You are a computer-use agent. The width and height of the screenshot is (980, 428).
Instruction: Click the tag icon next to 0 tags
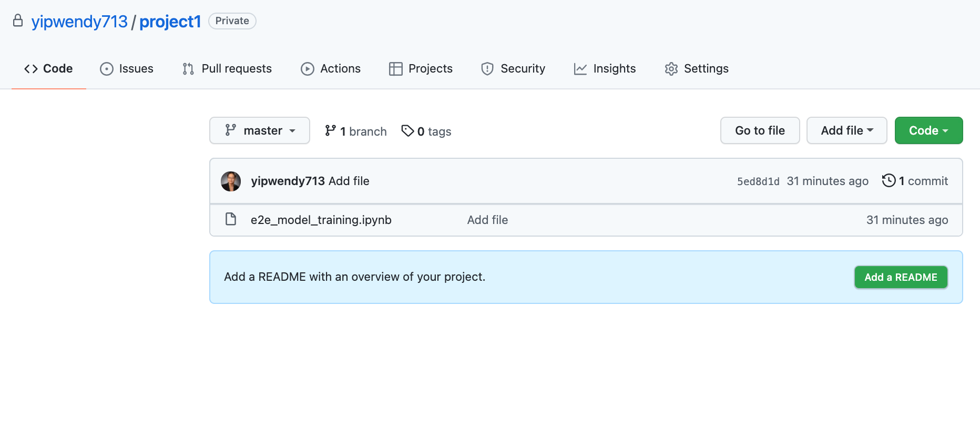(407, 130)
